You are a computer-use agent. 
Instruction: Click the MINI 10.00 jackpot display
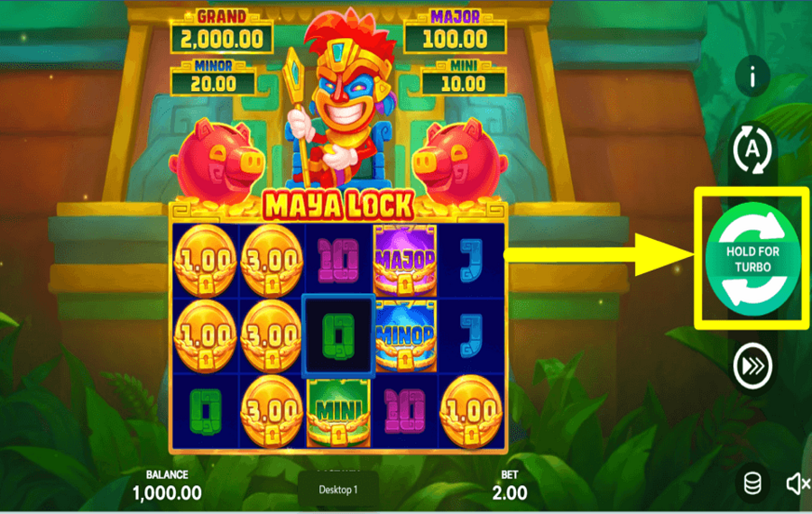tap(463, 78)
